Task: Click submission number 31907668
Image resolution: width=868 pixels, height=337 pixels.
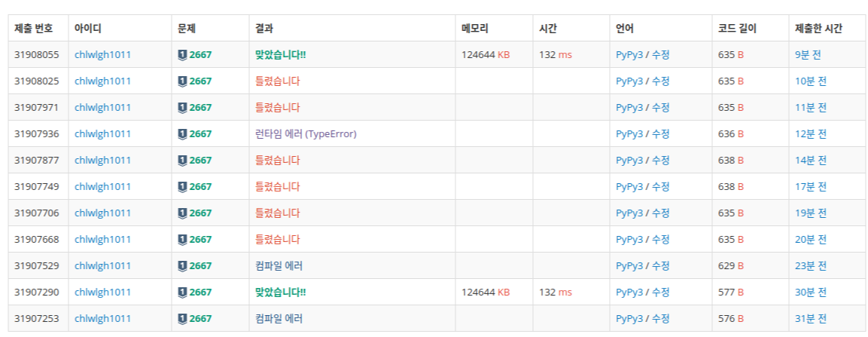Action: 37,240
